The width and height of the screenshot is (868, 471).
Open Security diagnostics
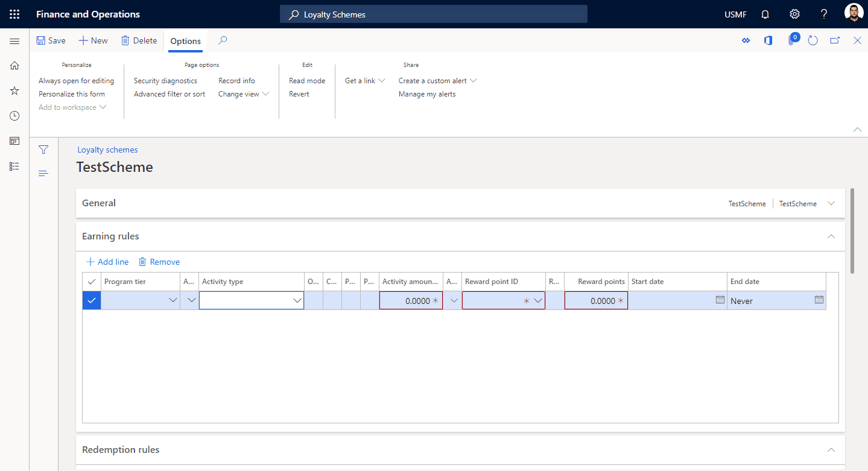click(165, 81)
